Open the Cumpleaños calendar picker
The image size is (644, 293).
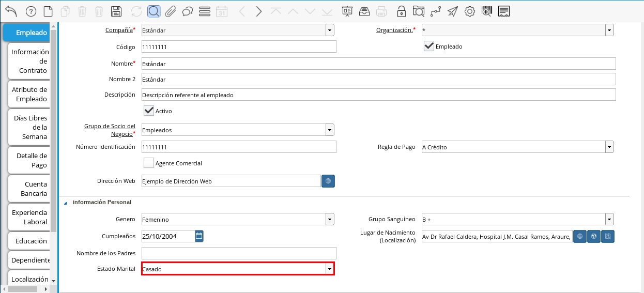[199, 236]
